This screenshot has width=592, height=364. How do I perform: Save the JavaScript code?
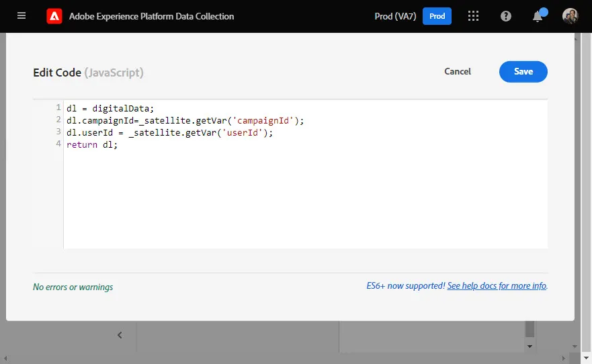click(523, 72)
